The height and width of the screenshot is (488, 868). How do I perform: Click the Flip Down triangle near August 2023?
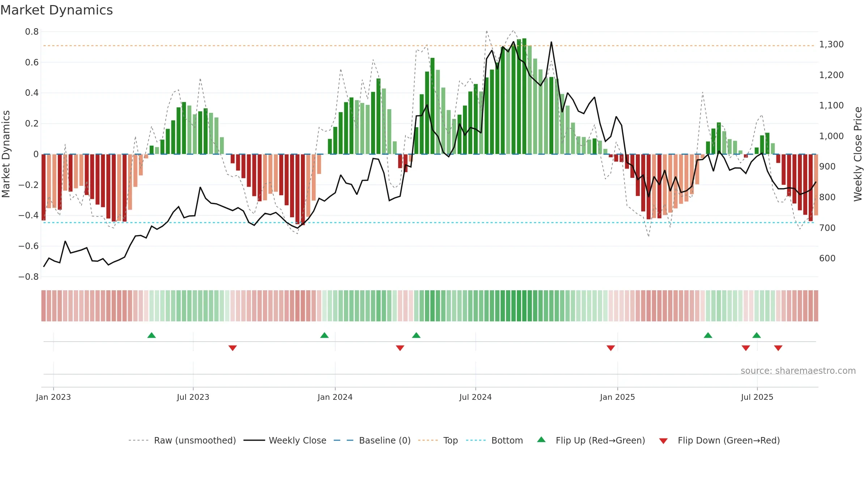[233, 348]
